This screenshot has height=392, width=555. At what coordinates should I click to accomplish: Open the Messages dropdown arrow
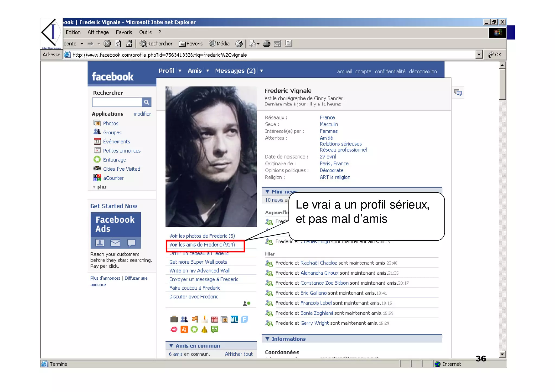click(x=262, y=71)
